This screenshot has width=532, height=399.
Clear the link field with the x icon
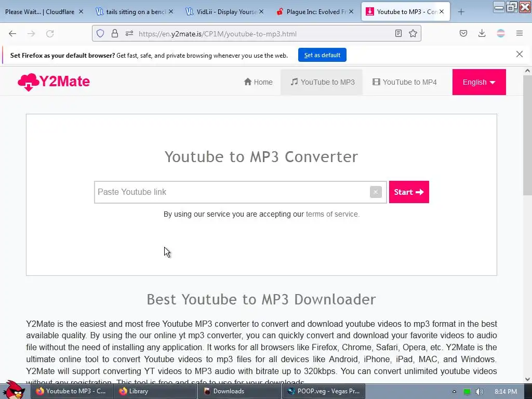point(376,192)
